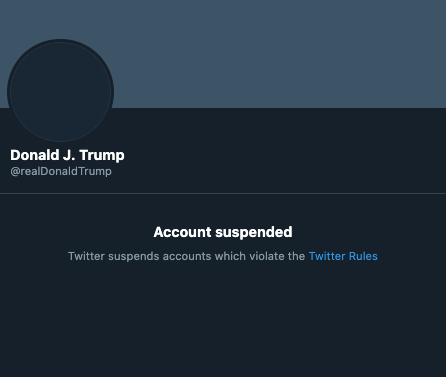Click the @realDonaldTrump handle
Image resolution: width=446 pixels, height=377 pixels.
coord(61,171)
